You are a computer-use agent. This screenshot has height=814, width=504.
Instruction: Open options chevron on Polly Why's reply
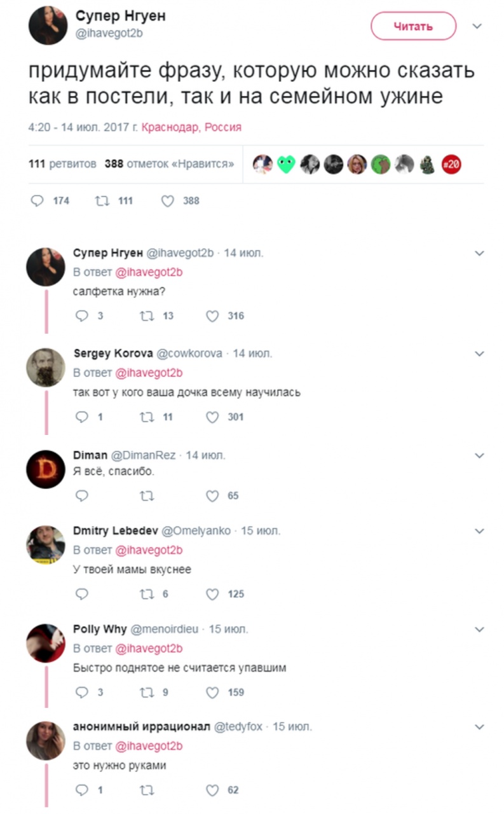(x=480, y=630)
